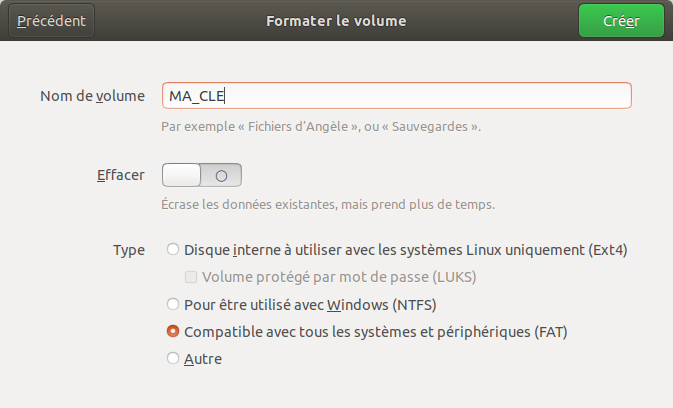Image resolution: width=673 pixels, height=408 pixels.
Task: Click the "Écrase les données existantes" description
Action: tap(328, 205)
